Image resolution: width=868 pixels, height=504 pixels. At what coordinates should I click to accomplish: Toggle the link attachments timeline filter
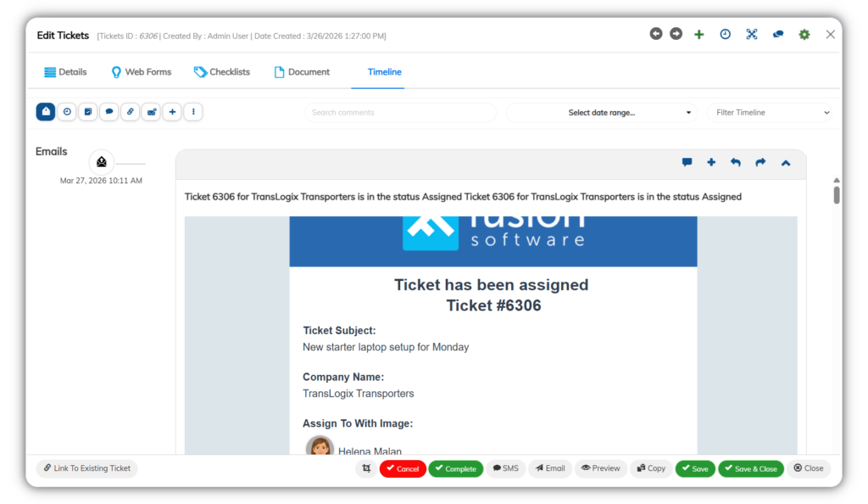(x=130, y=112)
